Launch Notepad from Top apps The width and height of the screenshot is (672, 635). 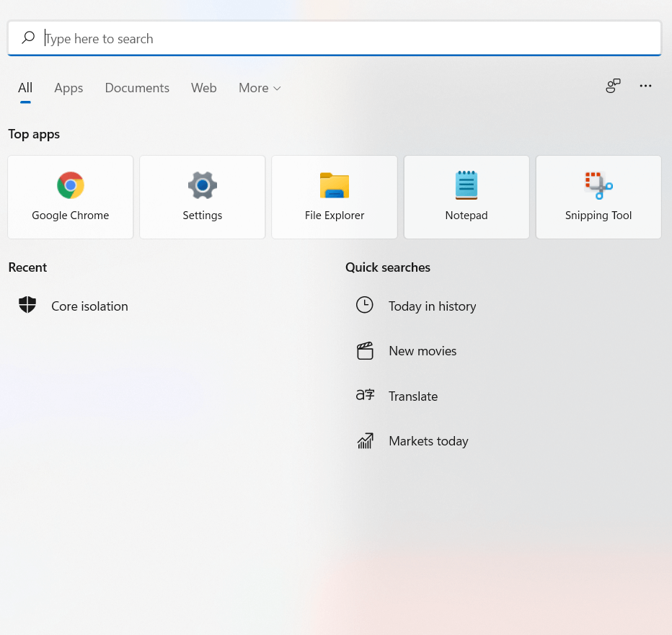466,197
